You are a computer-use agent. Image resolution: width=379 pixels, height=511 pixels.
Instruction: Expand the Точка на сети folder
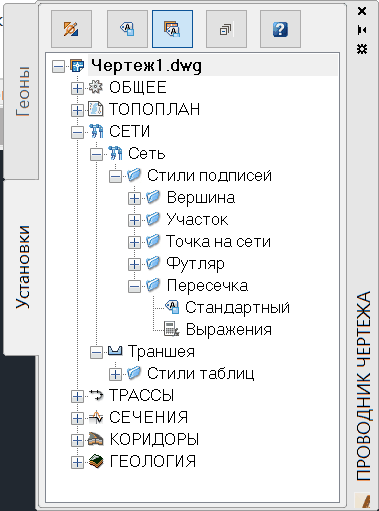[134, 243]
